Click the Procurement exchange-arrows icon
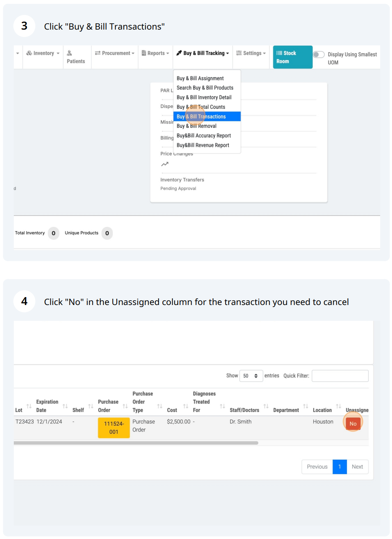 pos(98,53)
